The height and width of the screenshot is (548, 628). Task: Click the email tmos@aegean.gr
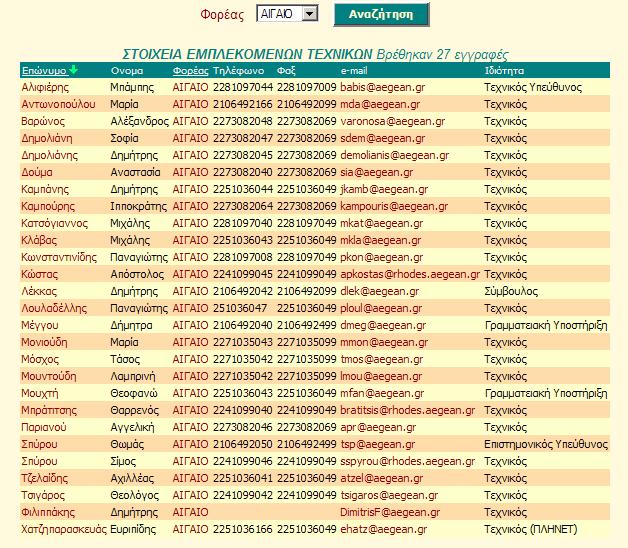tap(382, 359)
